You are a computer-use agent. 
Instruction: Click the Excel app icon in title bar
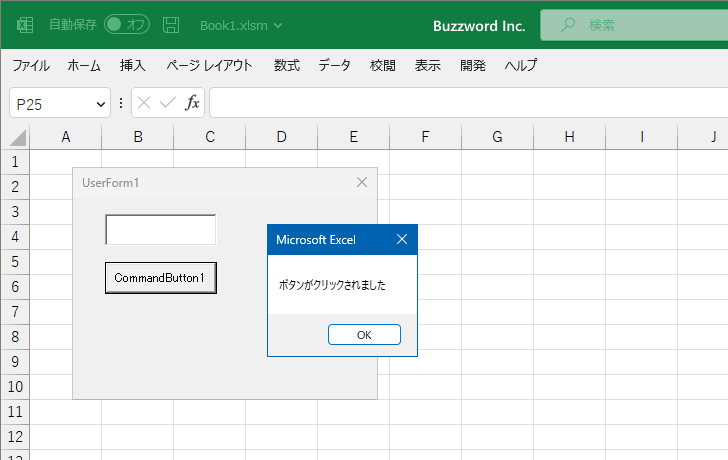pyautogui.click(x=25, y=25)
